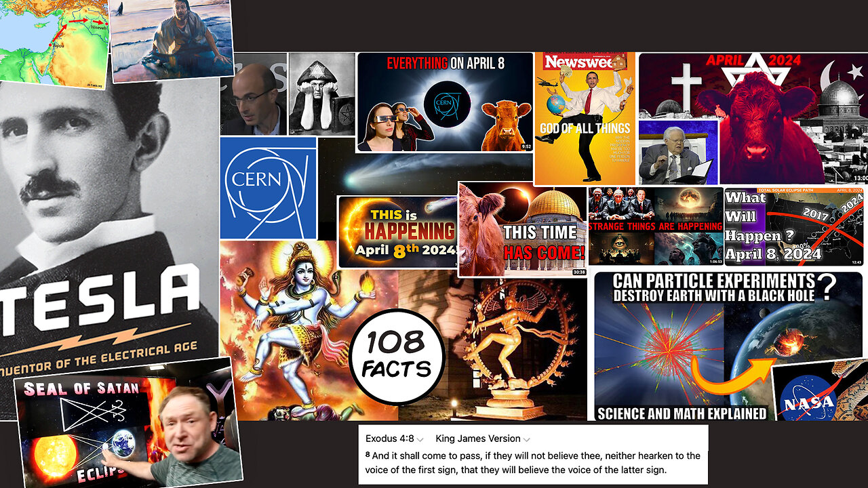Open the King James Version dropdown
Image resolution: width=868 pixels, height=488 pixels.
click(483, 439)
